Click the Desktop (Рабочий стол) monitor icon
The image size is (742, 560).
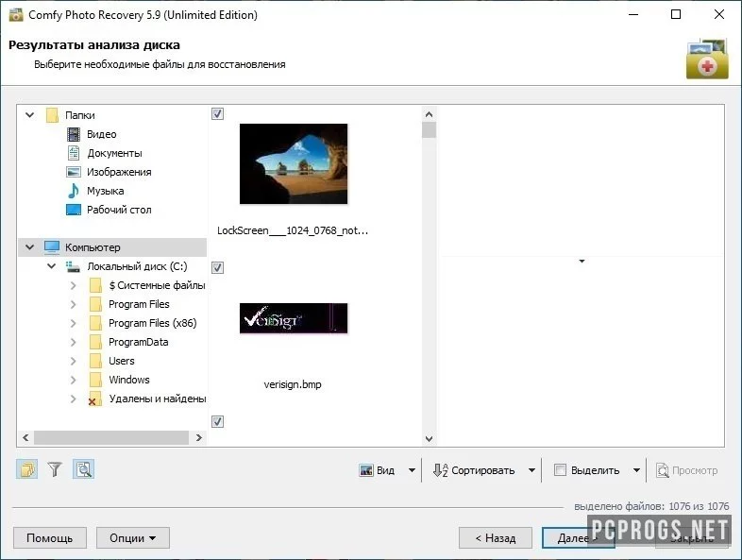coord(74,210)
